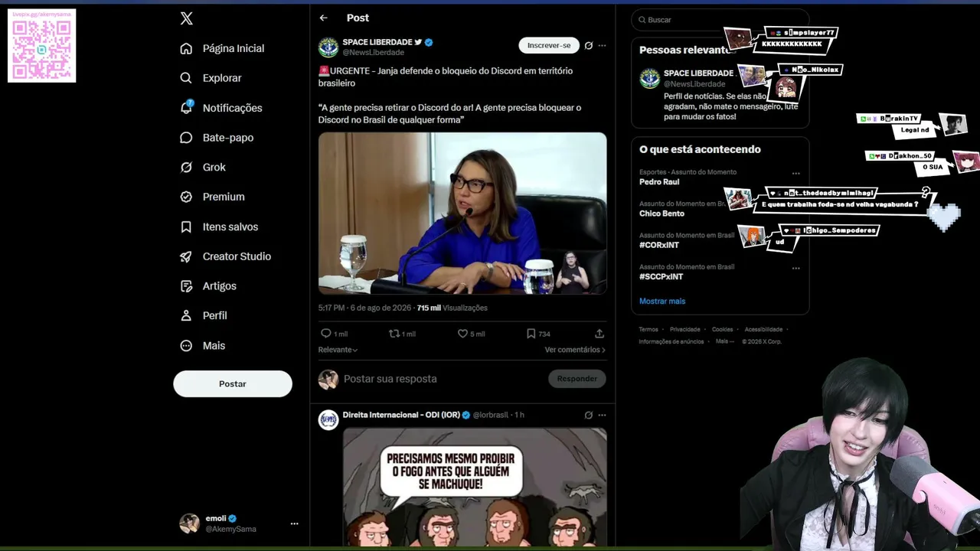Click the Grok icon on the Direita Internacional reply
Viewport: 980px width, 551px height.
(x=589, y=415)
